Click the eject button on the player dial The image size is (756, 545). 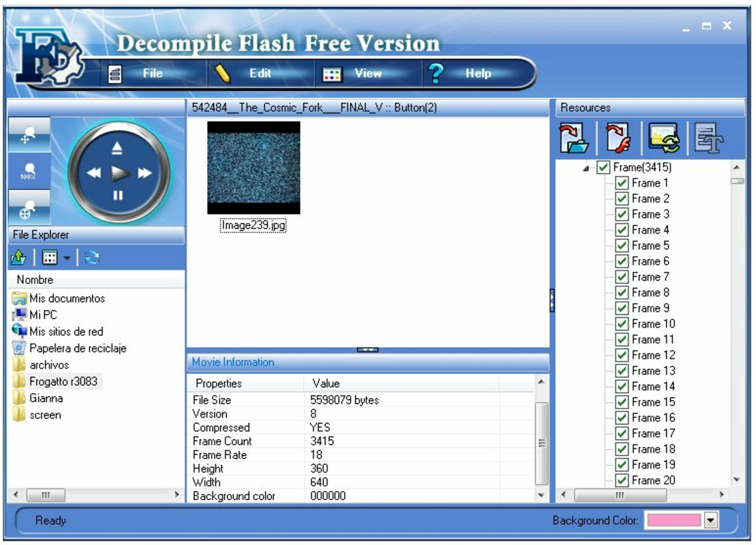tap(117, 148)
